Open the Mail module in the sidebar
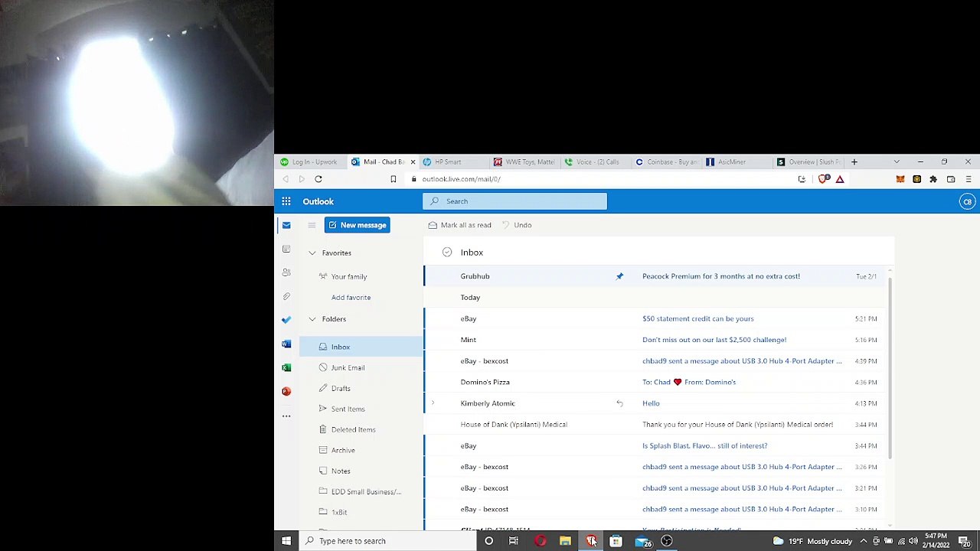The image size is (980, 551). [x=286, y=225]
